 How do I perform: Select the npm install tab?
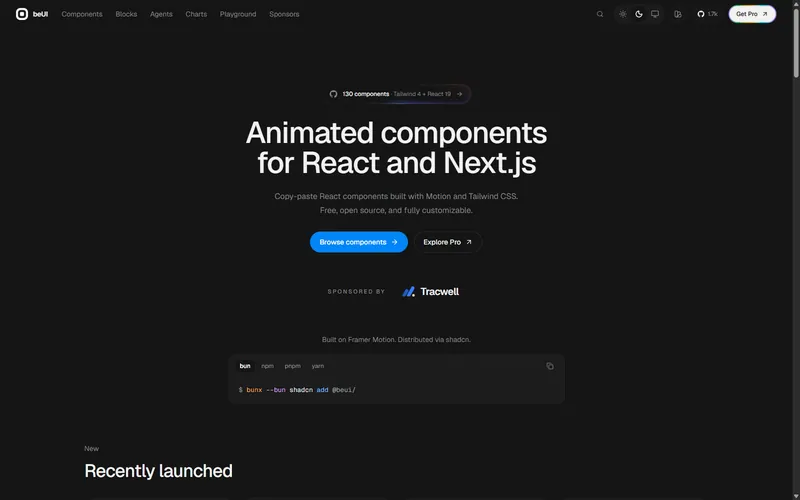point(267,366)
